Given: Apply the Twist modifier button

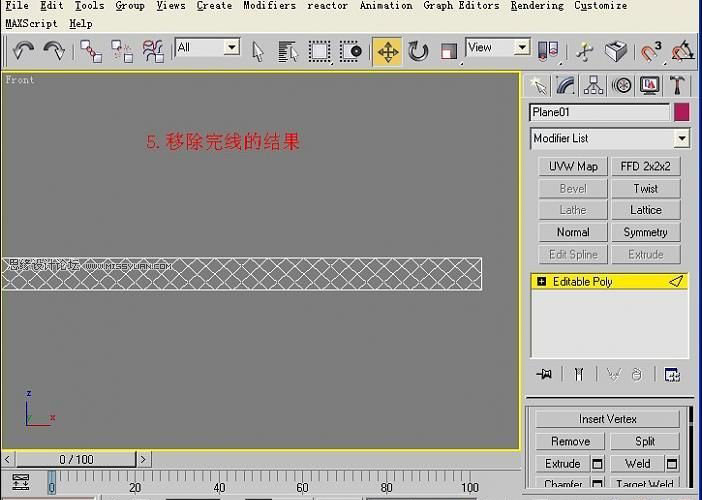Looking at the screenshot, I should pos(646,188).
